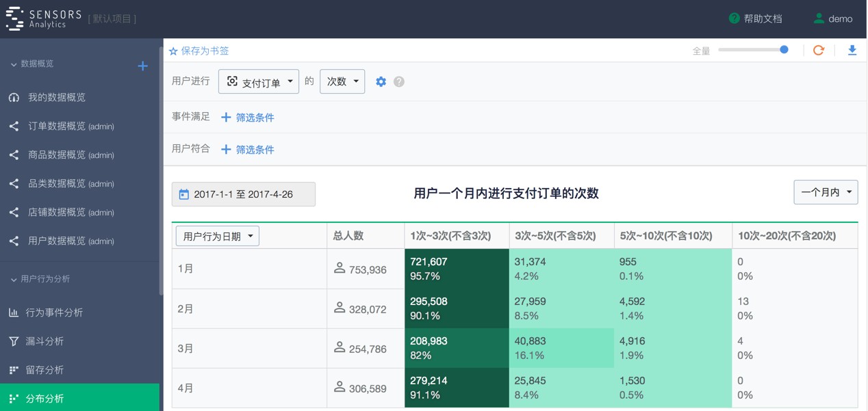
Task: Click the 2月 row label
Action: [x=186, y=308]
